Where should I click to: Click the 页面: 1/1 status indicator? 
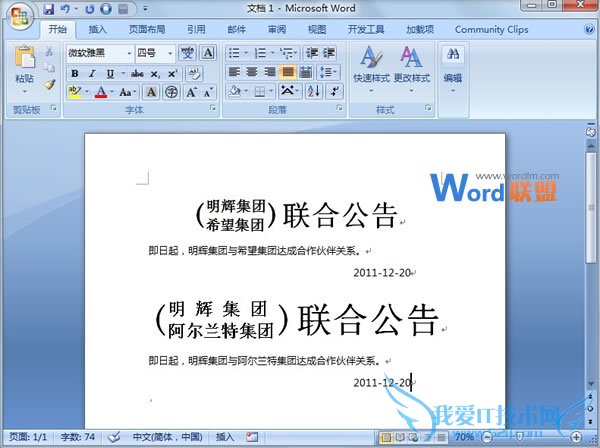[x=28, y=437]
